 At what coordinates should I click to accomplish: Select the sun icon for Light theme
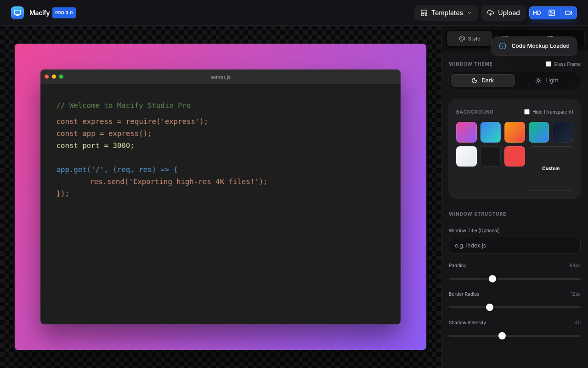[538, 80]
